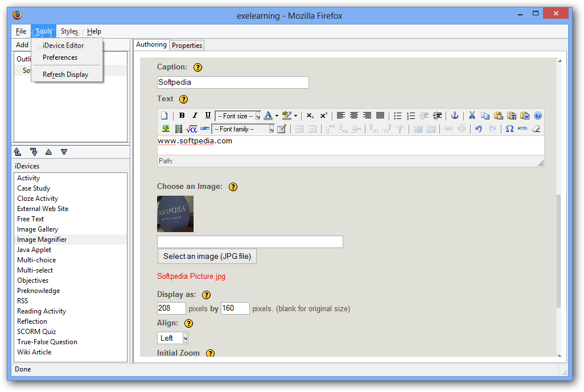584x392 pixels.
Task: Toggle italic formatting
Action: [195, 115]
